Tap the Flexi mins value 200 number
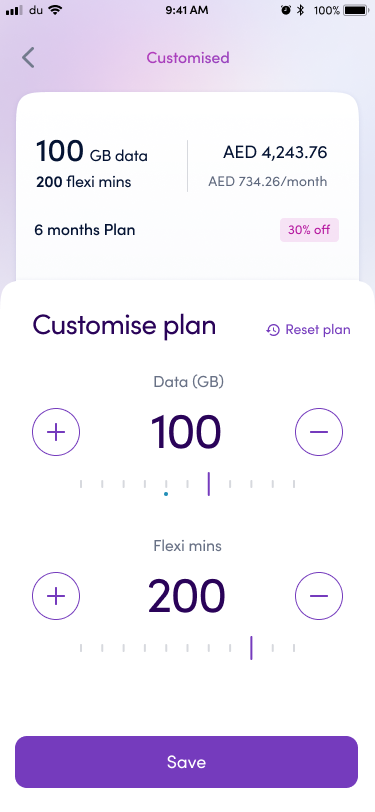The width and height of the screenshot is (375, 812). pos(186,596)
